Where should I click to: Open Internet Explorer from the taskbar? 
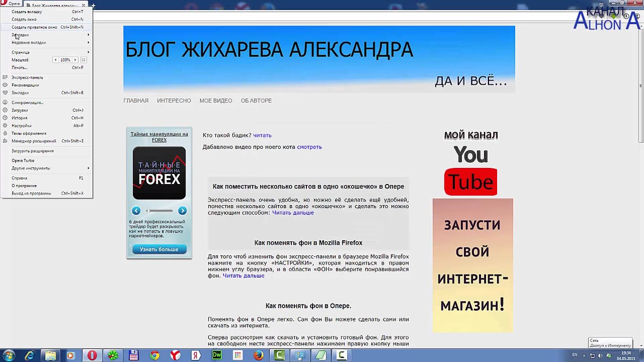pyautogui.click(x=30, y=355)
